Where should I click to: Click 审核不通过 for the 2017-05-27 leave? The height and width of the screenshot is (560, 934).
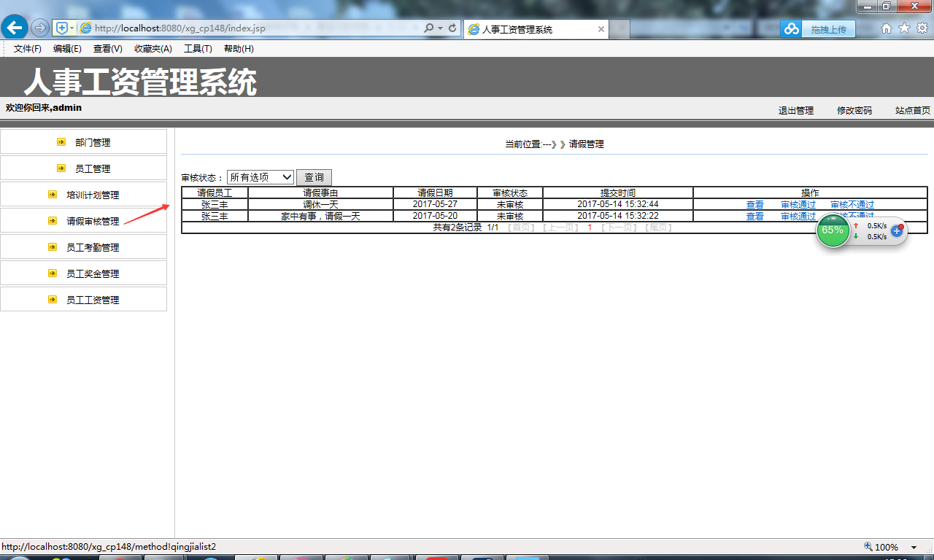pos(852,205)
